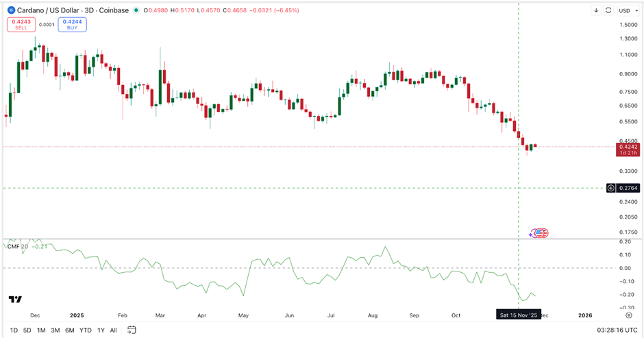Show the All time range

pos(114,330)
